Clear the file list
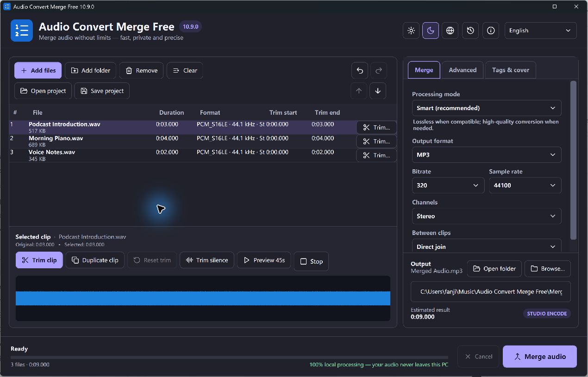Image resolution: width=588 pixels, height=377 pixels. point(185,70)
